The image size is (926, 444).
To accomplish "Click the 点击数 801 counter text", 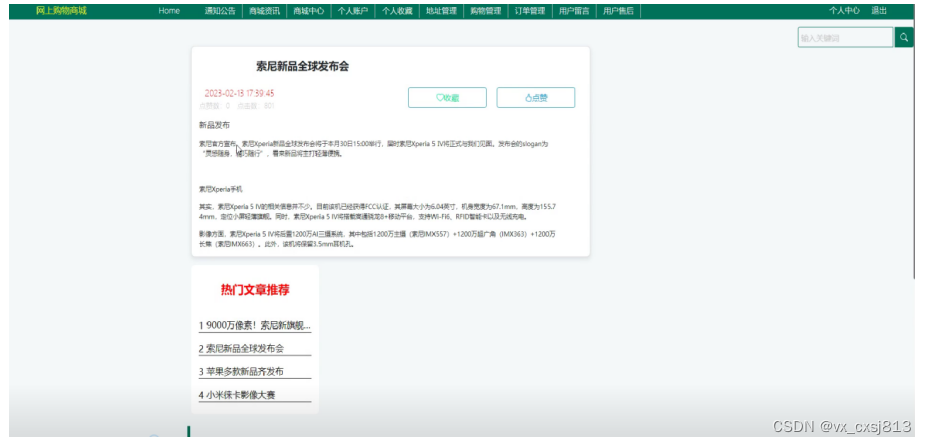I will (x=256, y=106).
